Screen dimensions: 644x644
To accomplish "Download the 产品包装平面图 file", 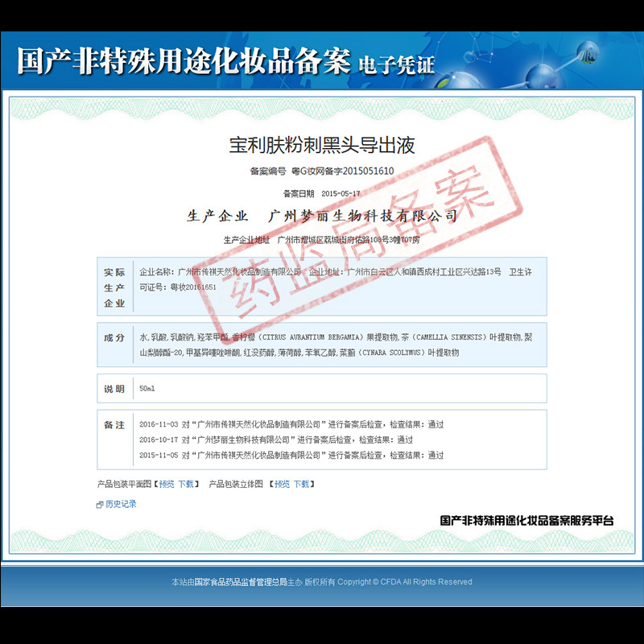I will coord(186,485).
